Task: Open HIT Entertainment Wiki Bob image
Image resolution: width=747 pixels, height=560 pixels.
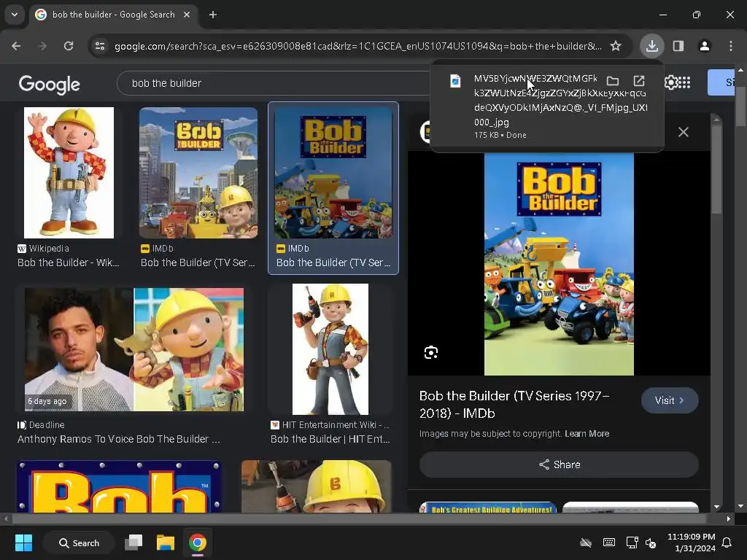Action: tap(330, 349)
